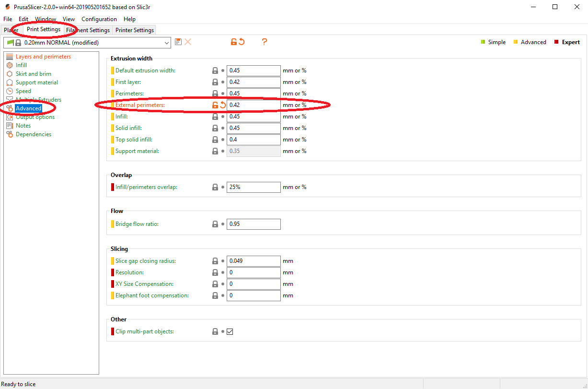Click the Infill/perimeters overlap input field

click(x=253, y=187)
